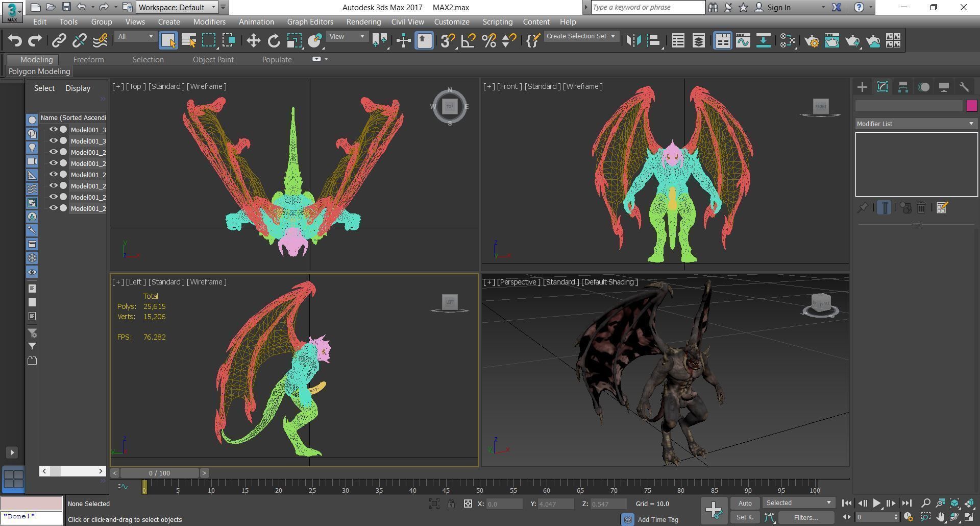The height and width of the screenshot is (526, 980).
Task: Switch to the Hierarchy command panel
Action: (x=903, y=87)
